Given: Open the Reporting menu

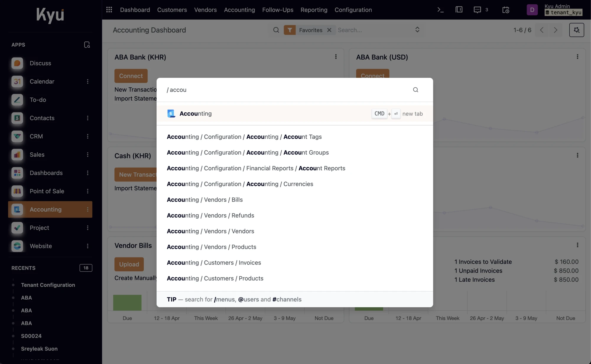Looking at the screenshot, I should (x=314, y=10).
